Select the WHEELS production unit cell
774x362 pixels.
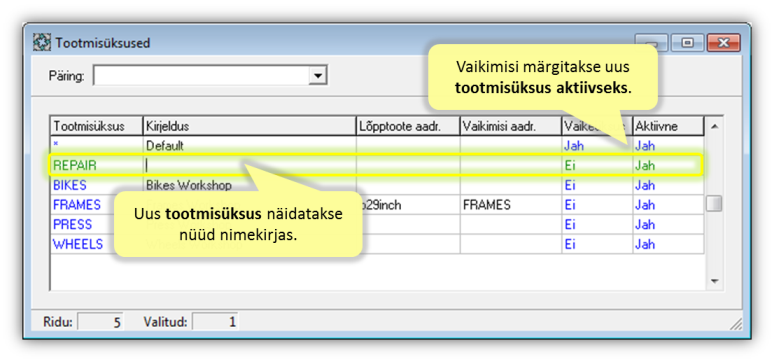(97, 244)
